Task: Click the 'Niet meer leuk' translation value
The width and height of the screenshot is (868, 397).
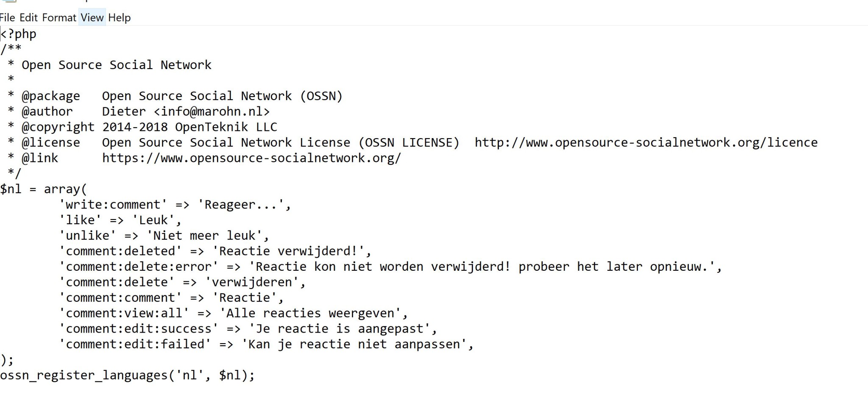Action: [x=208, y=236]
